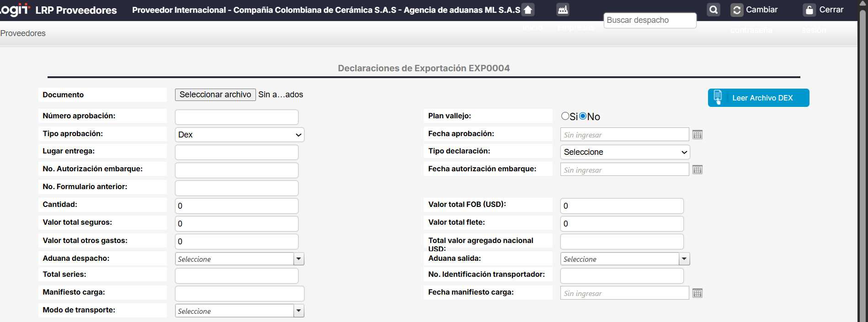Viewport: 868px width, 322px height.
Task: Open calendar for Fecha manifiesto carga
Action: 697,293
